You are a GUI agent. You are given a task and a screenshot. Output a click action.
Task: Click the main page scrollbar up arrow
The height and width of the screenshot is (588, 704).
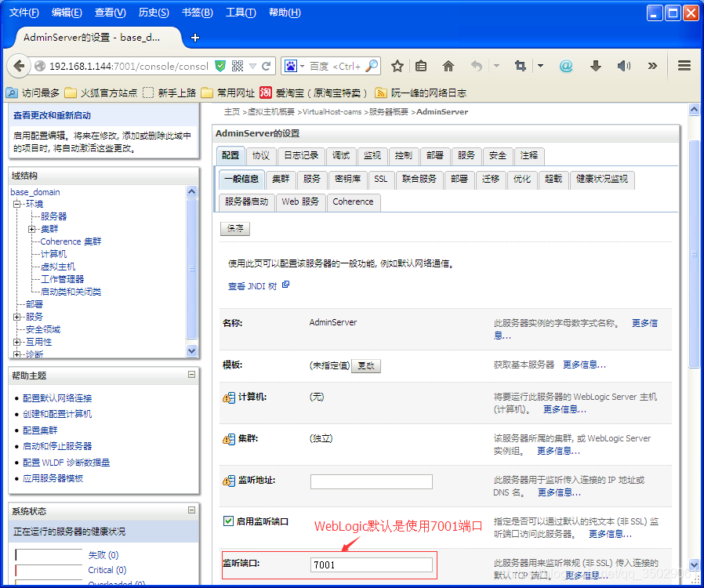pyautogui.click(x=694, y=109)
